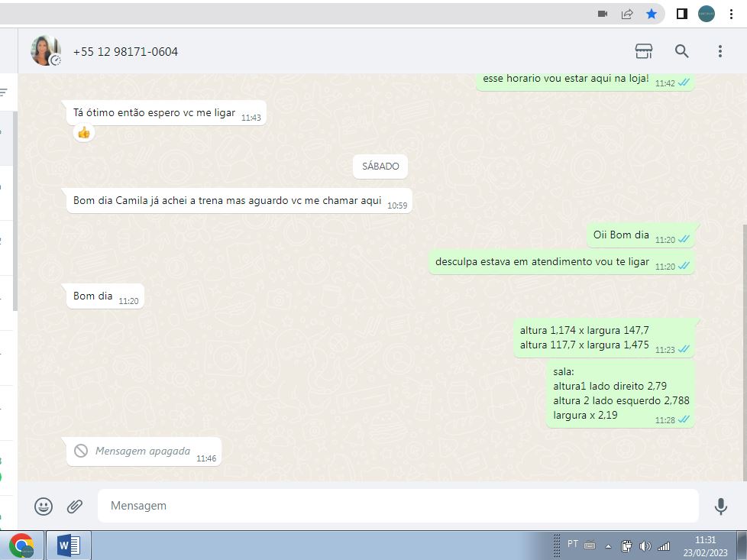
Task: Click the chat list sidebar scrollbar
Action: pos(15,209)
